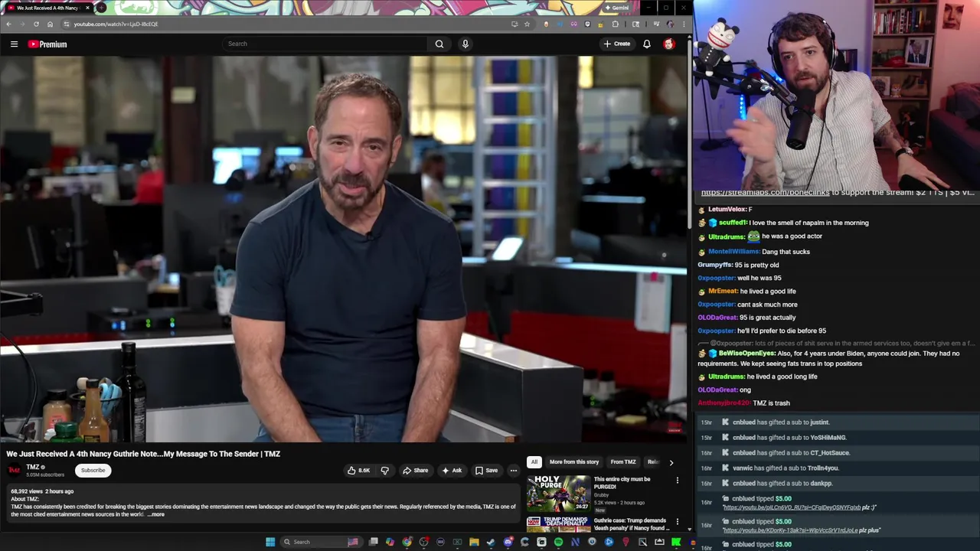Select the We Just Received A 4th Nancy tab

pos(46,8)
